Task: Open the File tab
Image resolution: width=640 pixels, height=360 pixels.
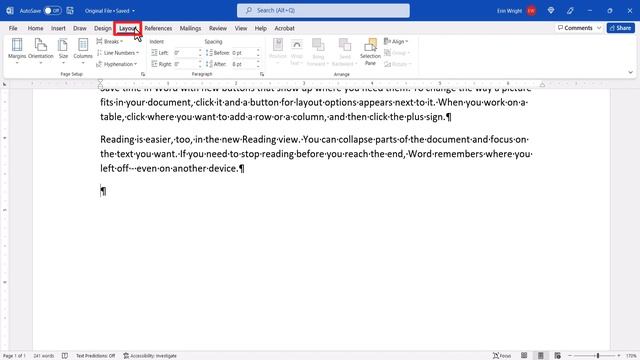Action: pos(13,28)
